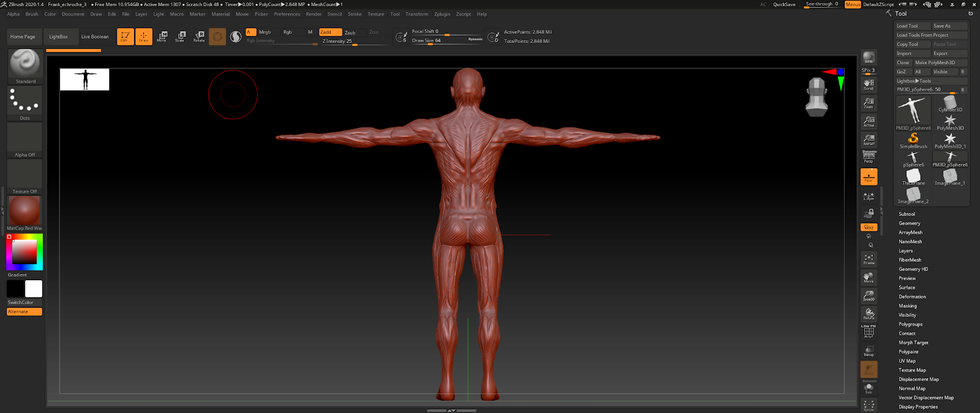This screenshot has width=980, height=413.
Task: Click the Actual size view icon
Action: (869, 121)
